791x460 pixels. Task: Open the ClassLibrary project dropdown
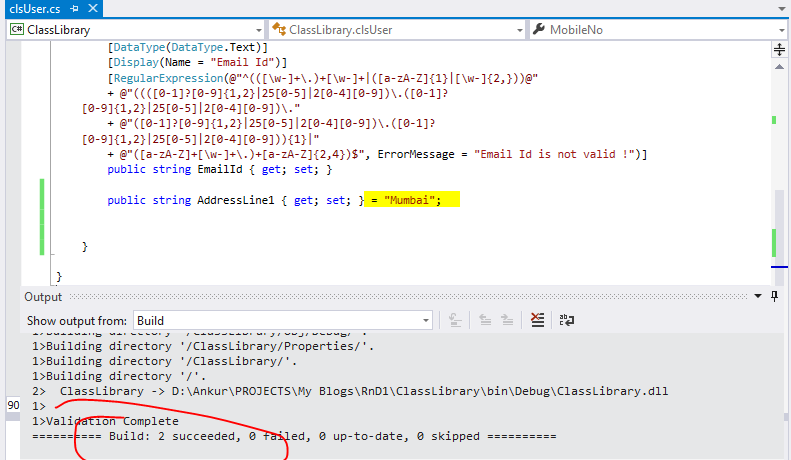pos(259,30)
